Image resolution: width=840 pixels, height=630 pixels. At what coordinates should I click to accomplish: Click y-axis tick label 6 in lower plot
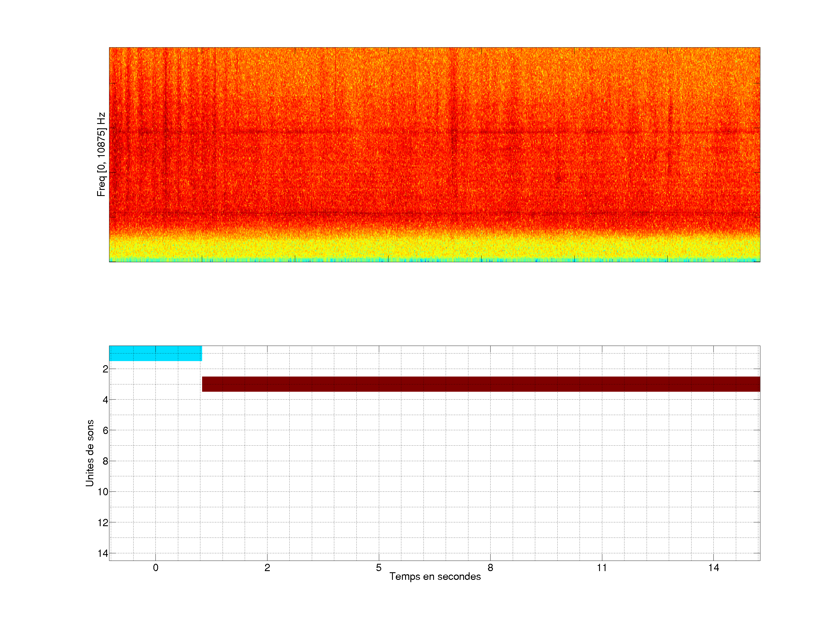coord(105,430)
